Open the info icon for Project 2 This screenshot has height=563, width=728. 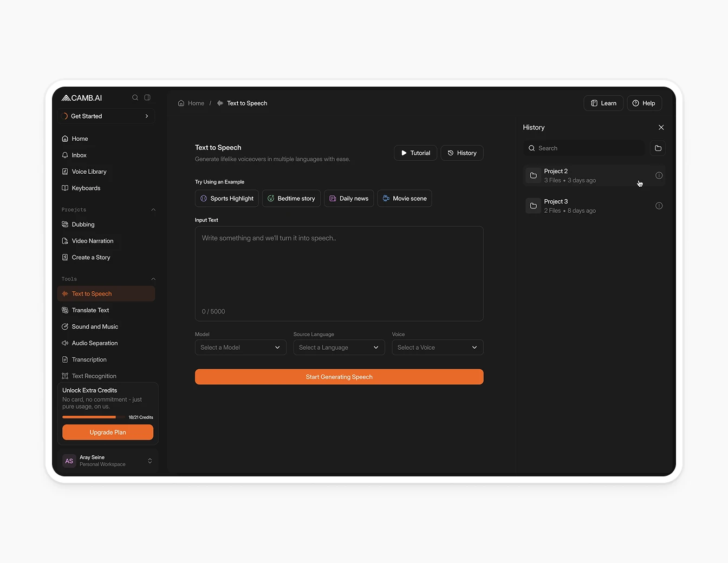[x=659, y=175]
